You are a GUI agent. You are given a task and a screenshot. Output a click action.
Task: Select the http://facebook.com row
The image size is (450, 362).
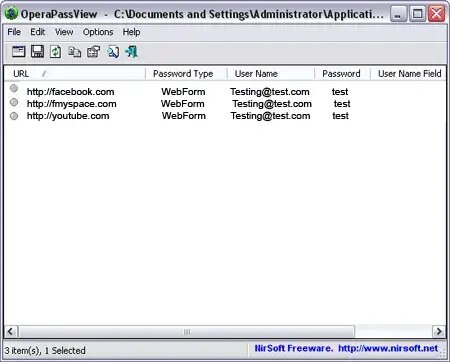point(225,92)
